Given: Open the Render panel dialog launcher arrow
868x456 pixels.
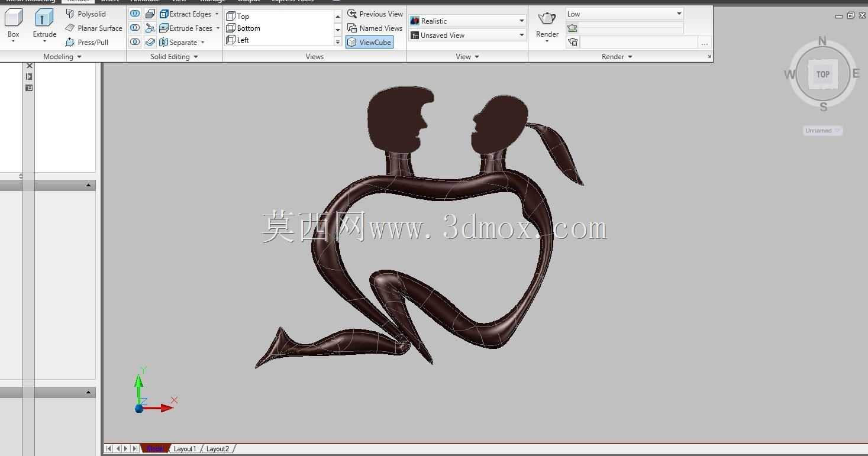Looking at the screenshot, I should pos(709,57).
